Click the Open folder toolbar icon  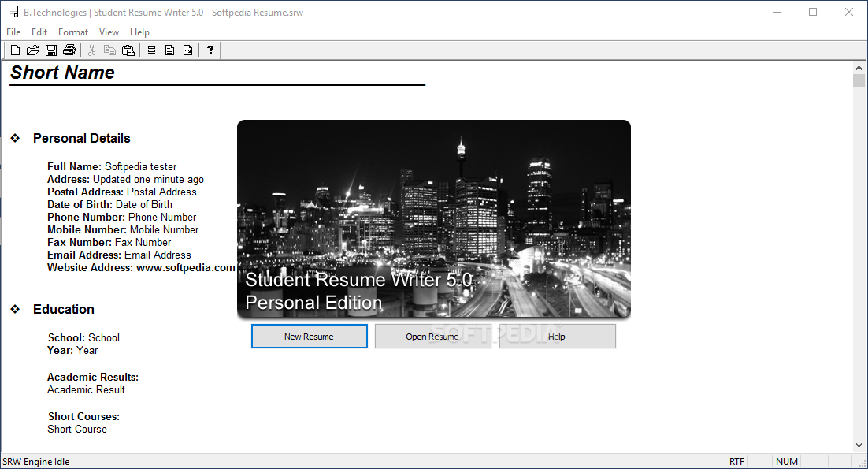pos(32,50)
